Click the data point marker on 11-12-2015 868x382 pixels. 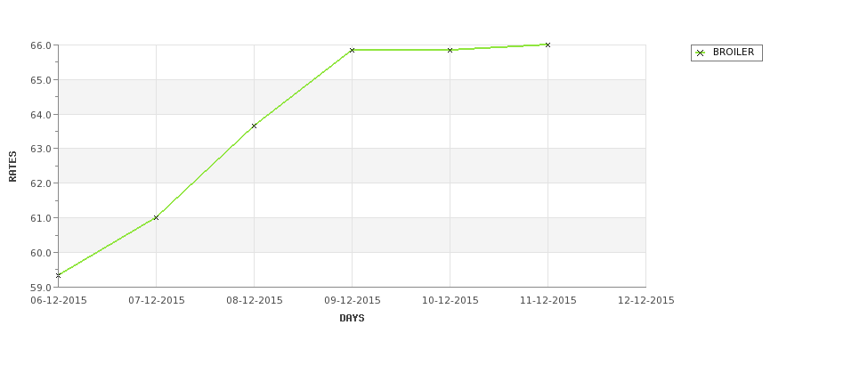click(548, 45)
